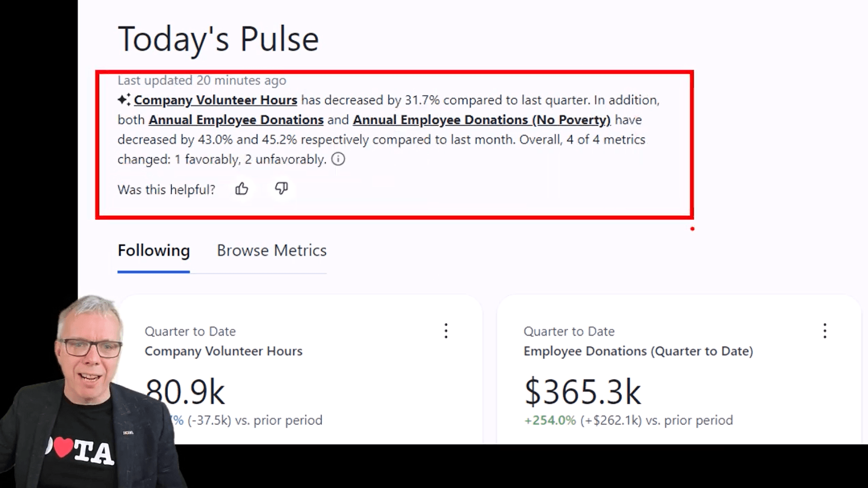Click the Last updated timestamp text

pos(202,80)
